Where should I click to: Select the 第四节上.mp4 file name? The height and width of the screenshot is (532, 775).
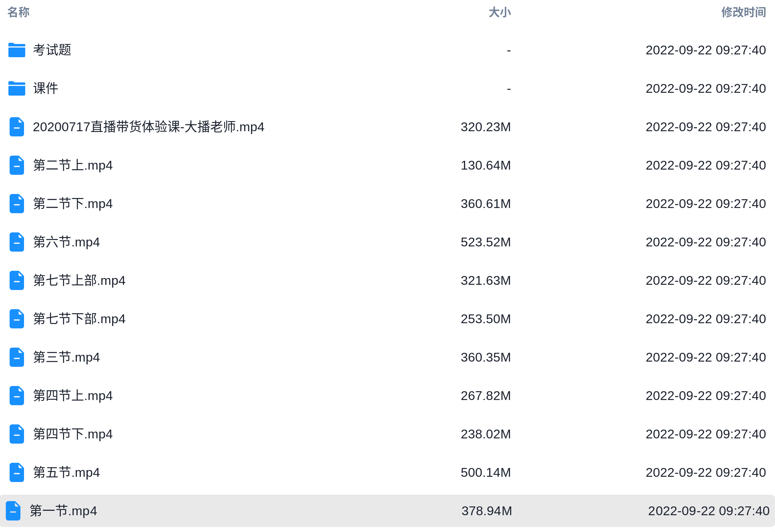(73, 396)
